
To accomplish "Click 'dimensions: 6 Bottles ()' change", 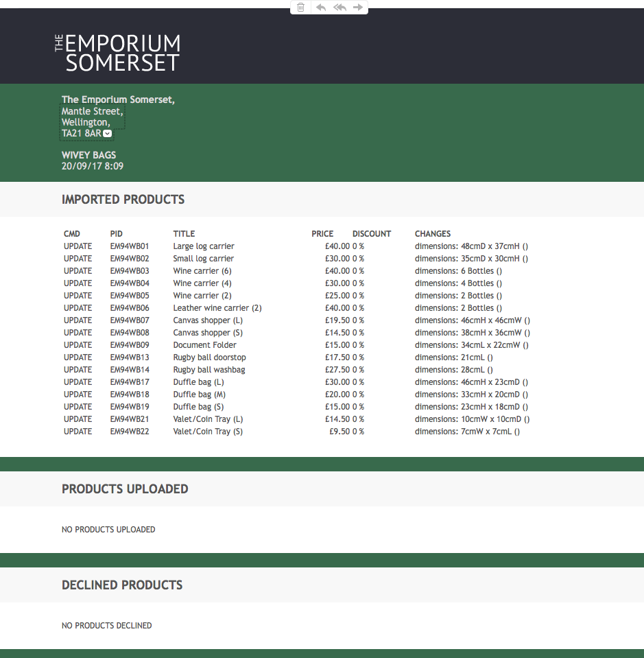I will (458, 271).
